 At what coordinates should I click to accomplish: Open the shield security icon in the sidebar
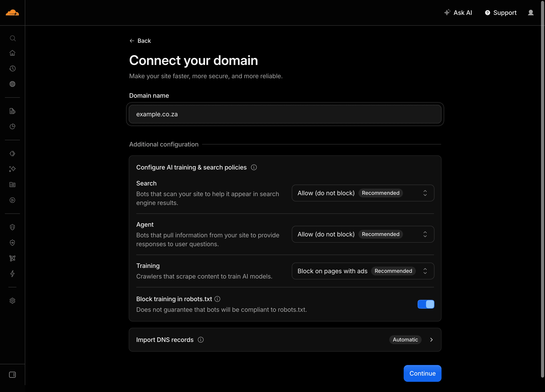tap(12, 227)
